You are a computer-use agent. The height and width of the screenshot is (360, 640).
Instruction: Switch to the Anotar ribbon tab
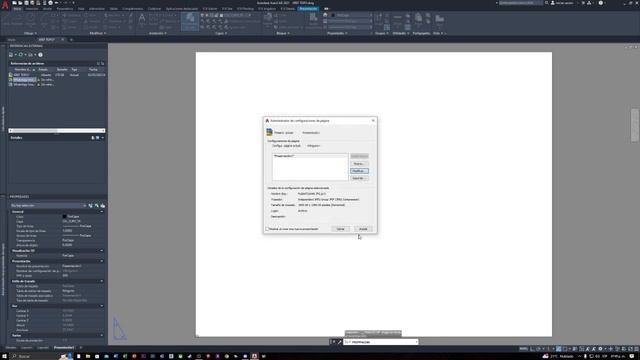[x=47, y=9]
